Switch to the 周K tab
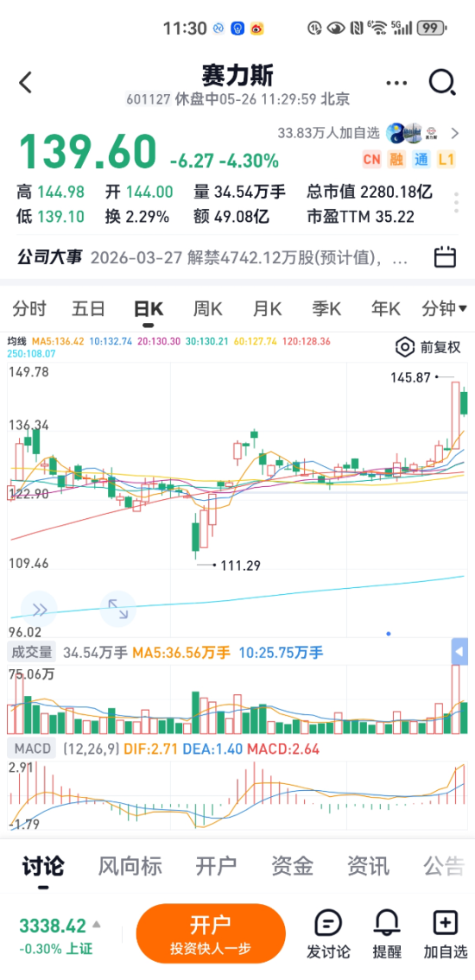Screen dimensions: 475x980 208,308
